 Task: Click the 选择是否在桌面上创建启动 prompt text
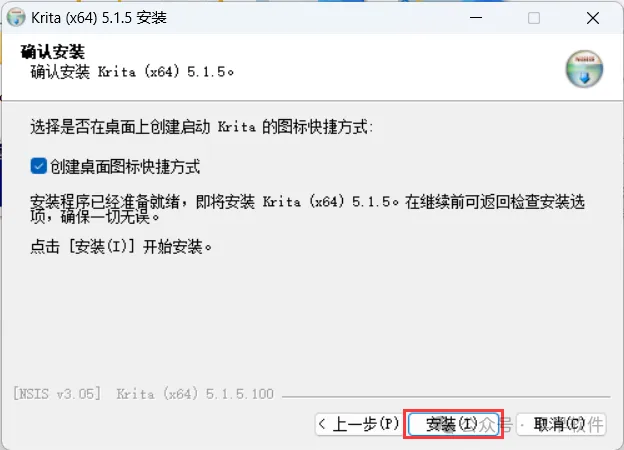[x=201, y=127]
